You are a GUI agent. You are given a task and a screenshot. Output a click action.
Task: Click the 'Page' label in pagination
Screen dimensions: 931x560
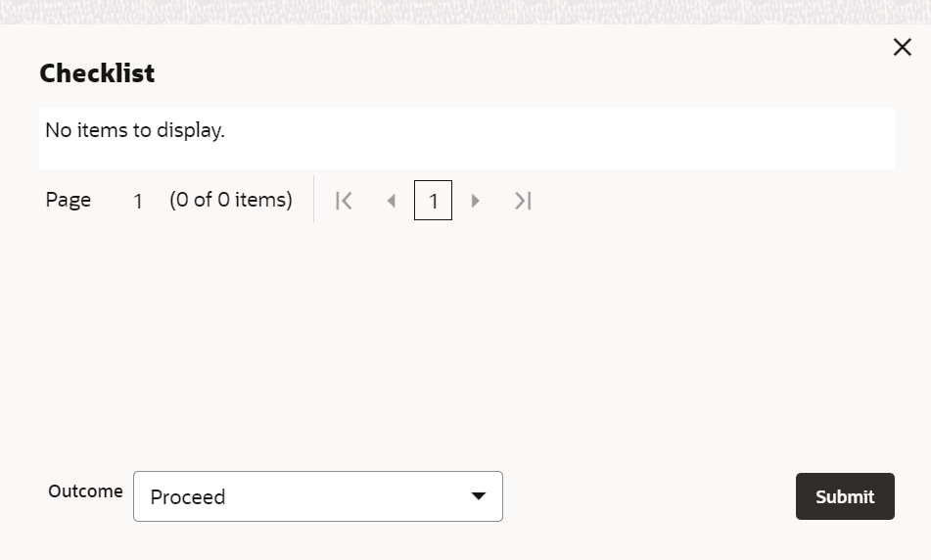pos(68,200)
